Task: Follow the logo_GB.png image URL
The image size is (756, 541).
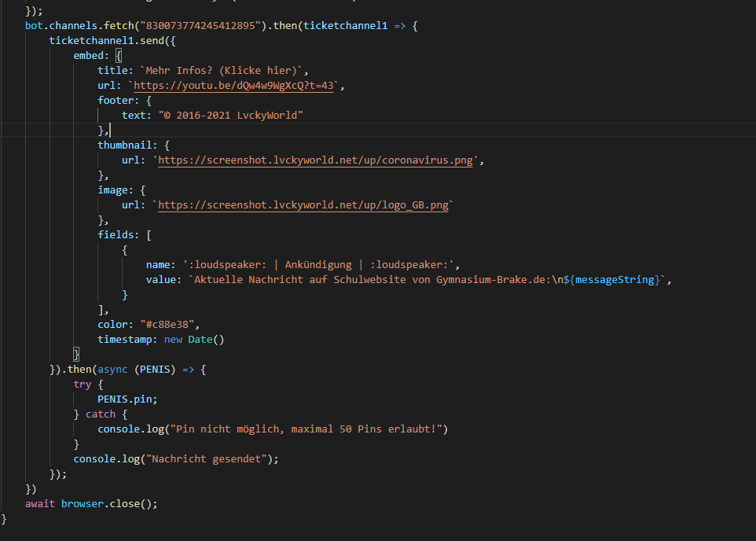Action: (304, 205)
